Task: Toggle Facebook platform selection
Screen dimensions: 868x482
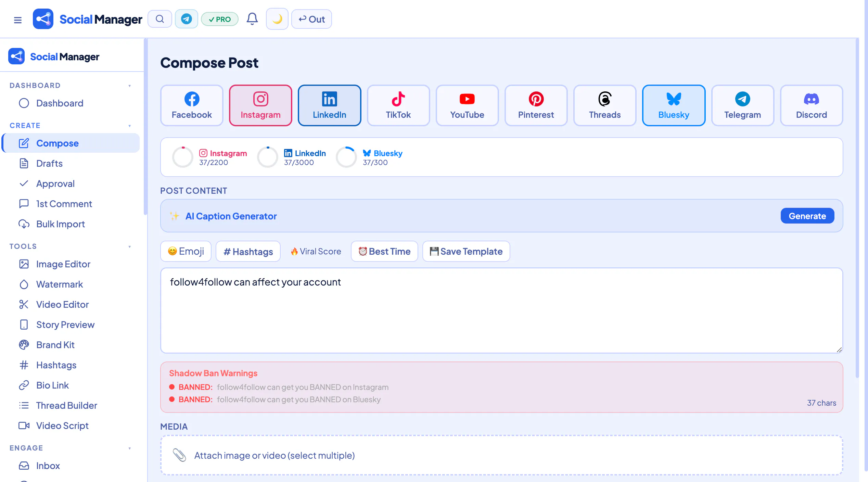Action: coord(192,105)
